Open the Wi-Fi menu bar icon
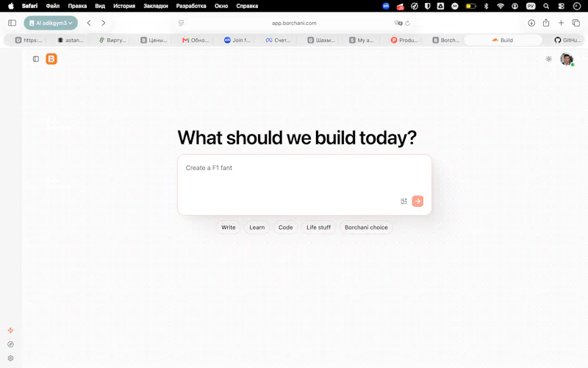This screenshot has width=588, height=368. [x=501, y=6]
